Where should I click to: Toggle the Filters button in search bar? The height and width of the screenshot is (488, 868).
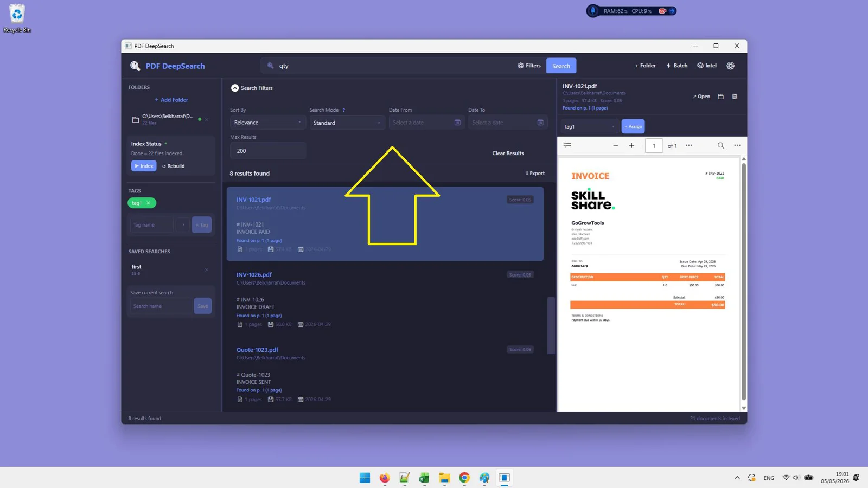(x=529, y=66)
